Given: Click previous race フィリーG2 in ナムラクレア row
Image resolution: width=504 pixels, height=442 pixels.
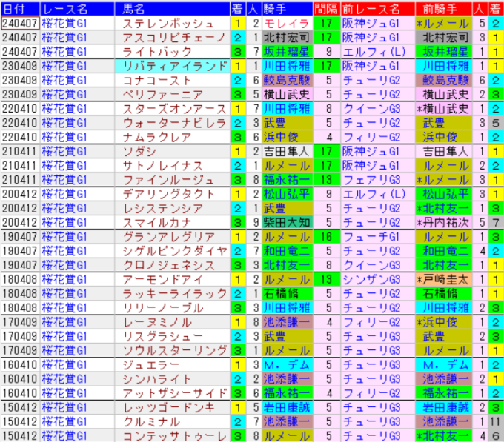Looking at the screenshot, I should [372, 137].
